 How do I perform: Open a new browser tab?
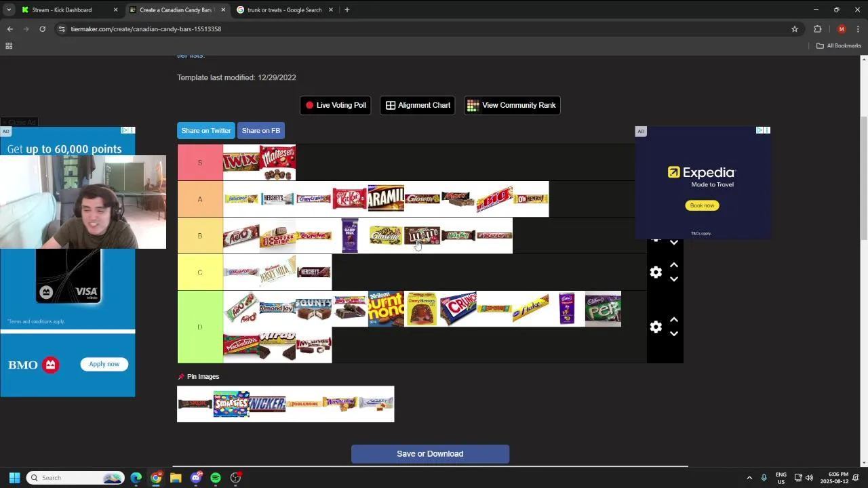point(347,10)
